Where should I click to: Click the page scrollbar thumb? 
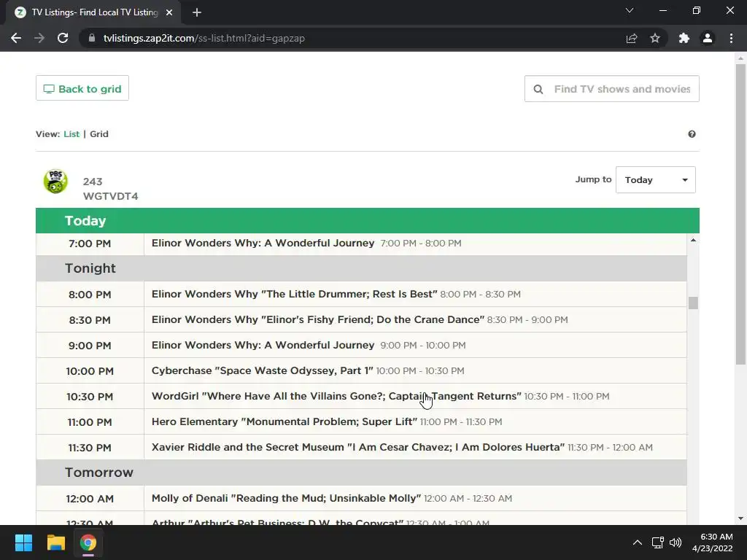[x=740, y=214]
